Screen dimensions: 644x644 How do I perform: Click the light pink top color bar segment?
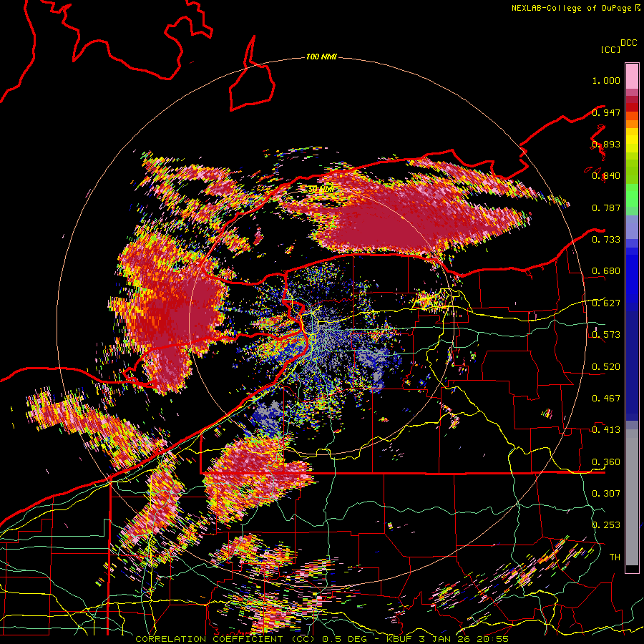632,76
